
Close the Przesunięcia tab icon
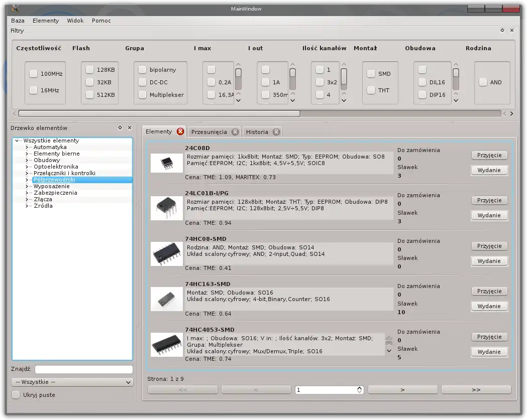(235, 132)
